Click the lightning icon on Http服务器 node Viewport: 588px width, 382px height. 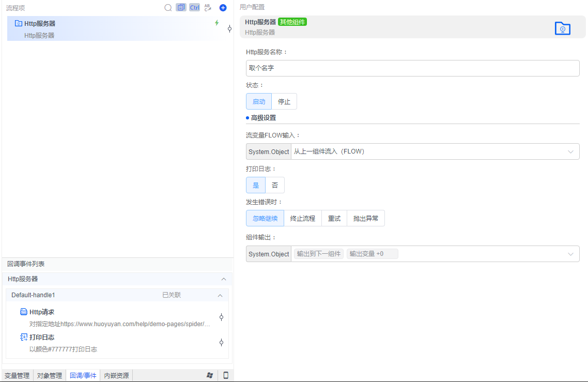click(x=218, y=23)
